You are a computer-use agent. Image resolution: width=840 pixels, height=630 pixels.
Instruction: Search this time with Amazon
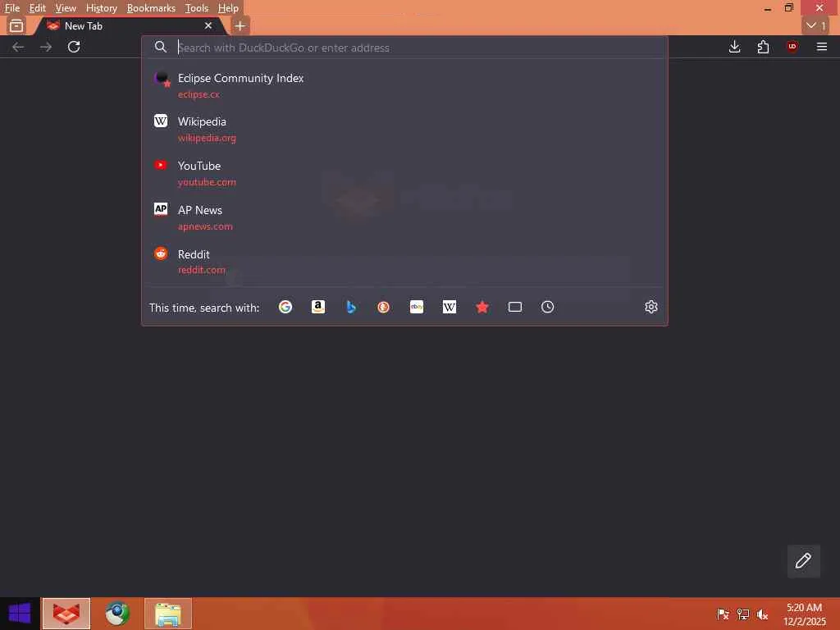tap(318, 307)
